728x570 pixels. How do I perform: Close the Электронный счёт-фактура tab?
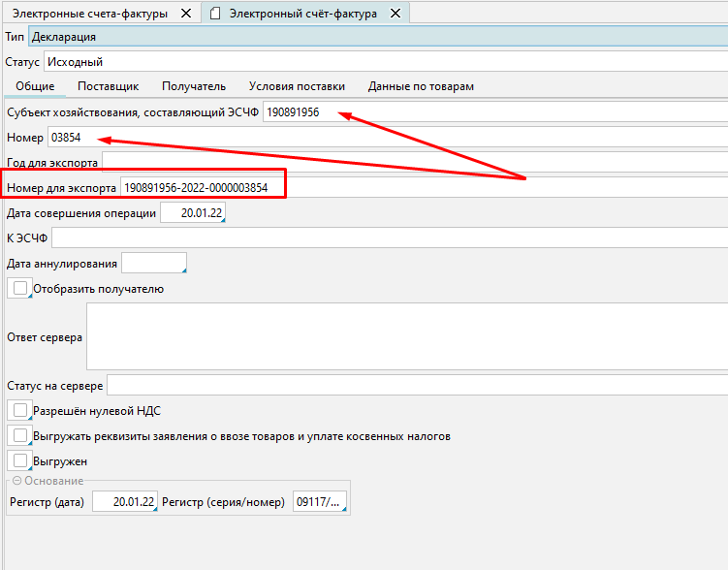point(395,14)
